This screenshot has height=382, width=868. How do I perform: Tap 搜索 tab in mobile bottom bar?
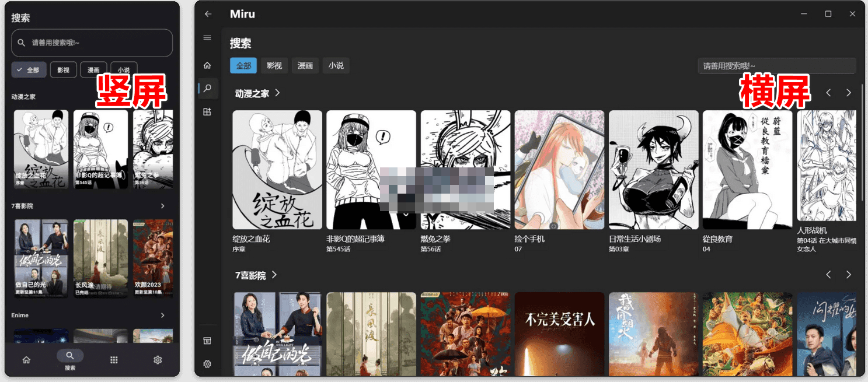[x=70, y=360]
